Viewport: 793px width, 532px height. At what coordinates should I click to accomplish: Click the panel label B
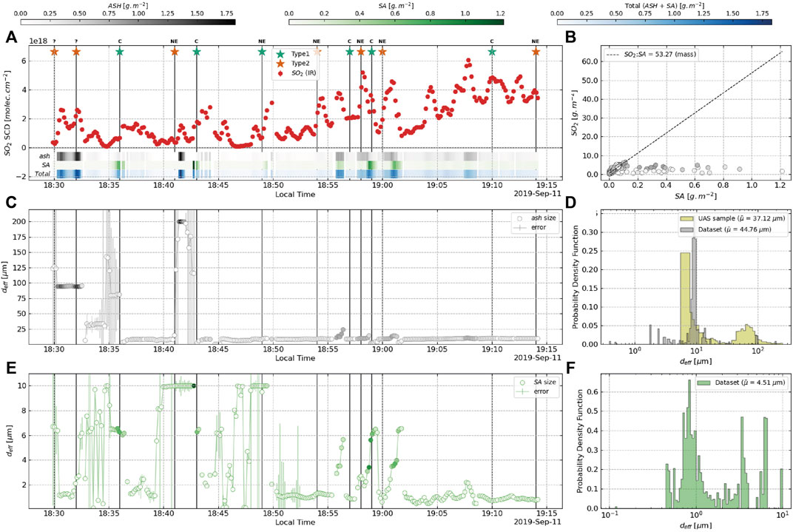[570, 38]
